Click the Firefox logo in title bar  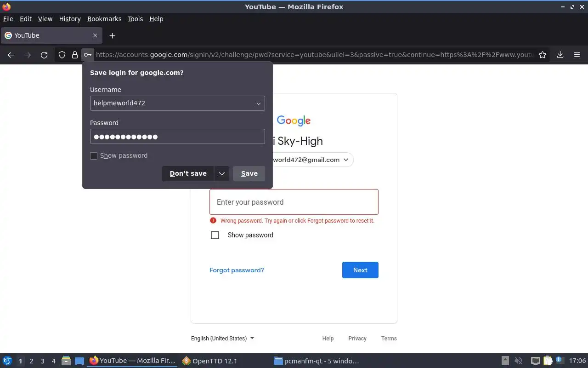(x=6, y=7)
